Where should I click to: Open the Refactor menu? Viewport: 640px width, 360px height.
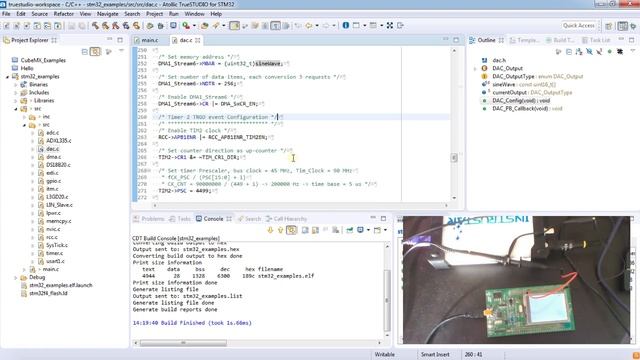click(x=64, y=14)
